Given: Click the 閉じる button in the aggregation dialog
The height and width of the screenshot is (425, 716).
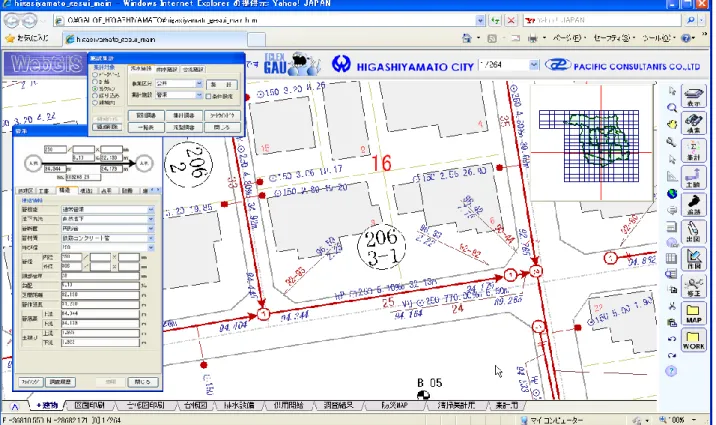Looking at the screenshot, I should 222,127.
